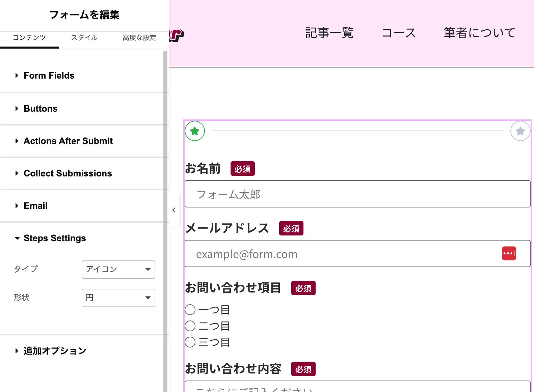Switch to the スタイル tab
The width and height of the screenshot is (534, 392).
tap(84, 38)
